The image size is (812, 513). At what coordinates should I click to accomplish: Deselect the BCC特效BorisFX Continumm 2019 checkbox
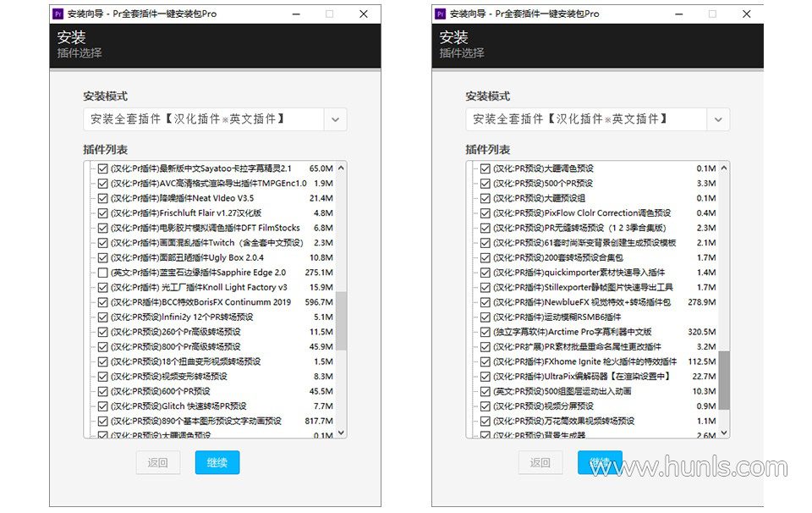[x=102, y=302]
